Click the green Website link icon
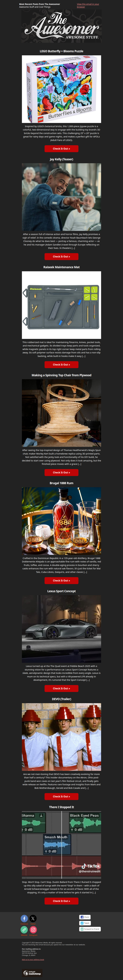 24,929
